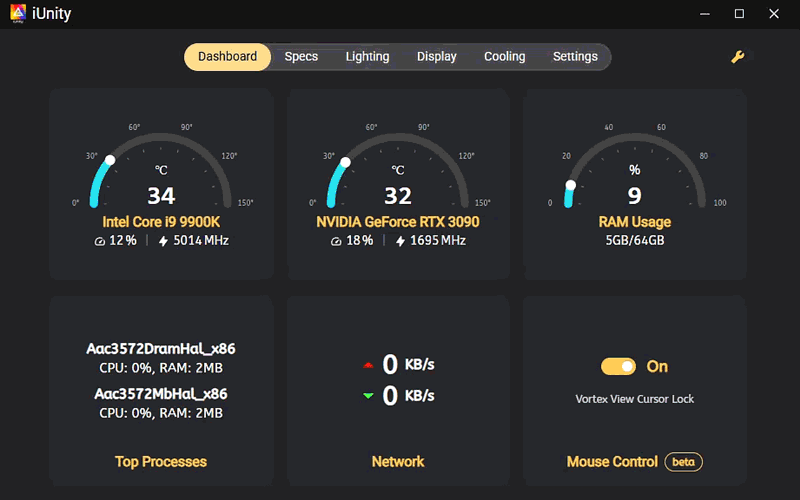Click the CPU usage gauge icon
Screen dimensions: 800x500
[100, 241]
